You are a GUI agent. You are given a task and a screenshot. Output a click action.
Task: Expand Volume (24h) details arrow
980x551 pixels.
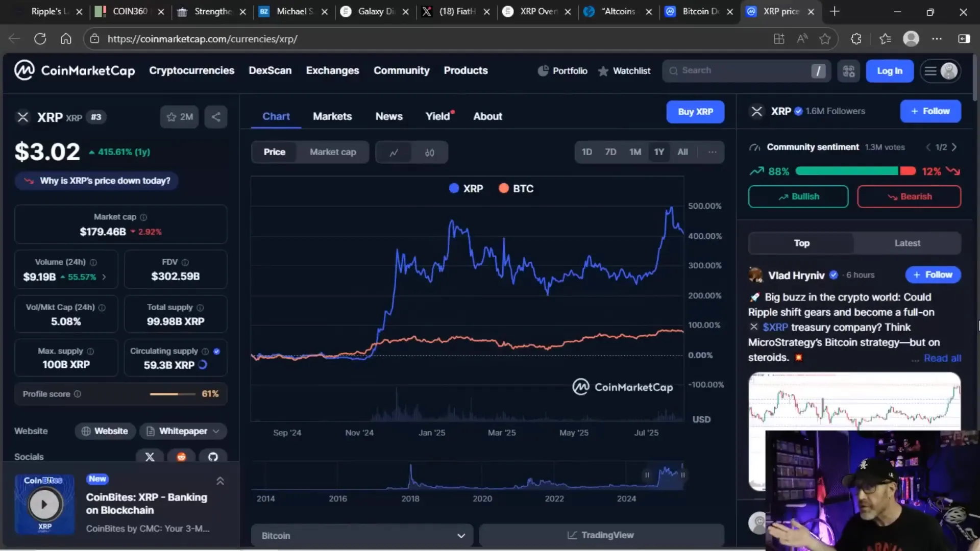(104, 277)
